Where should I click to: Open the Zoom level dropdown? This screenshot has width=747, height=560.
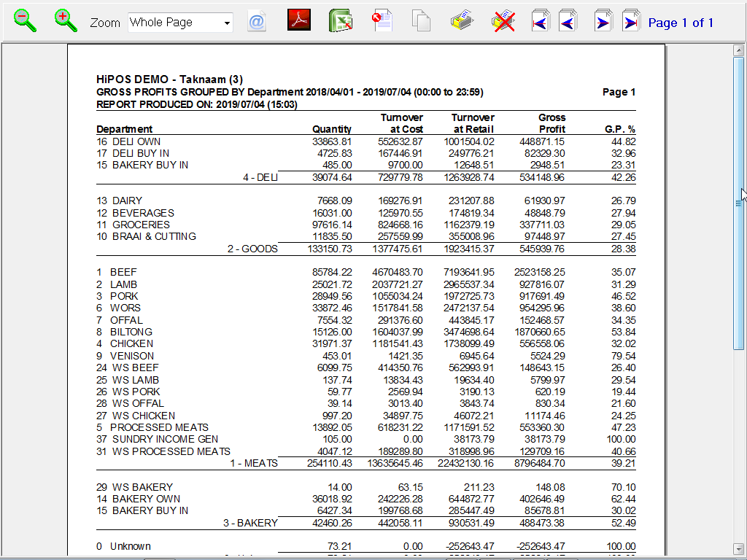tap(227, 23)
